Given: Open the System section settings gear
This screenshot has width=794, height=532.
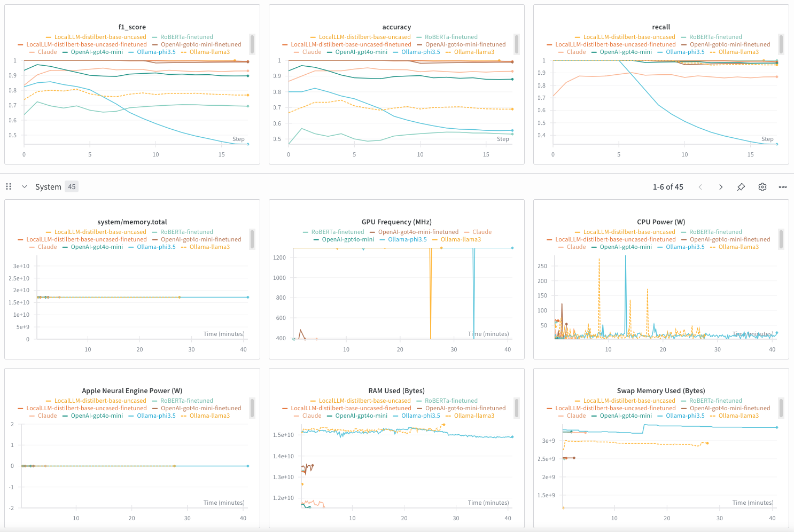Looking at the screenshot, I should tap(762, 187).
